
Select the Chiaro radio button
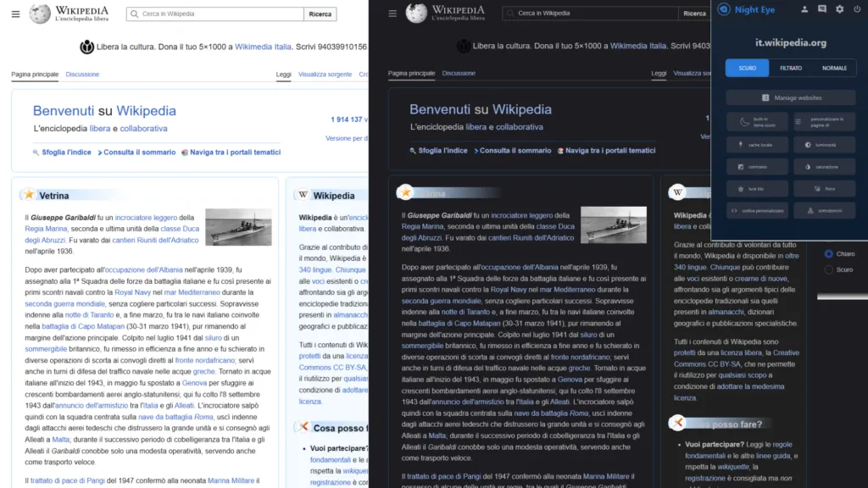point(827,252)
